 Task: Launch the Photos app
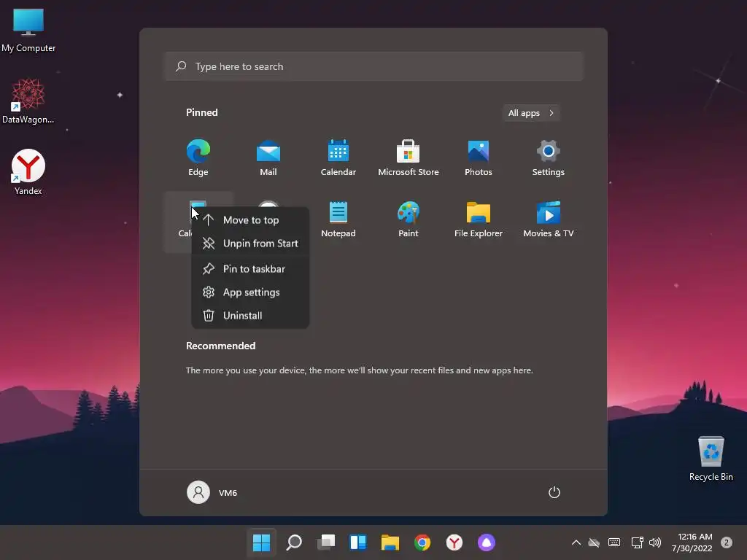479,157
